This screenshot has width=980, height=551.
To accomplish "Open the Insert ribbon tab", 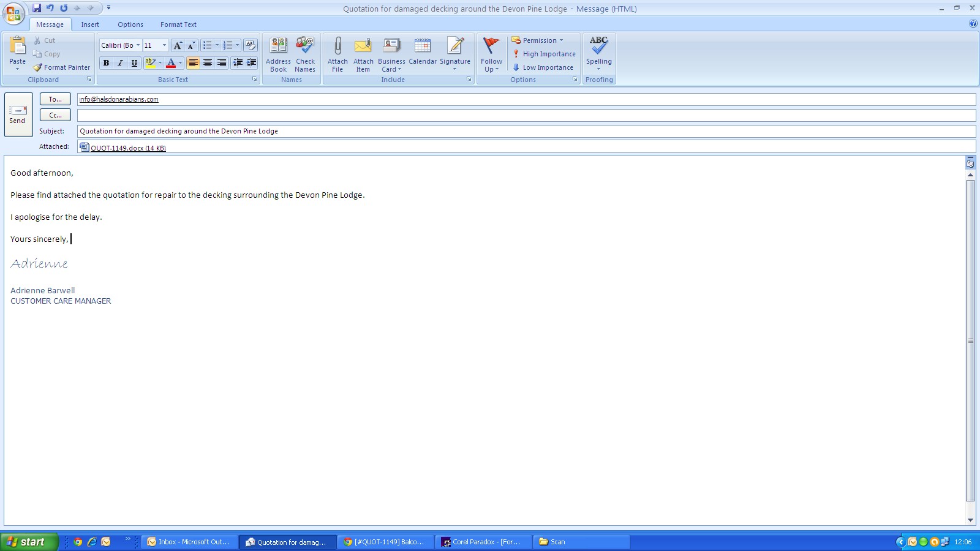I will (x=90, y=24).
